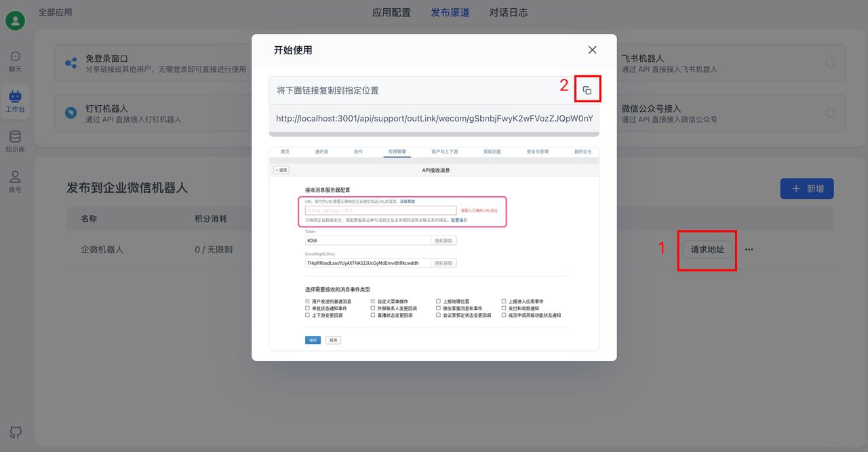868x452 pixels.
Task: Click the 积分消耗 column header
Action: tap(211, 219)
